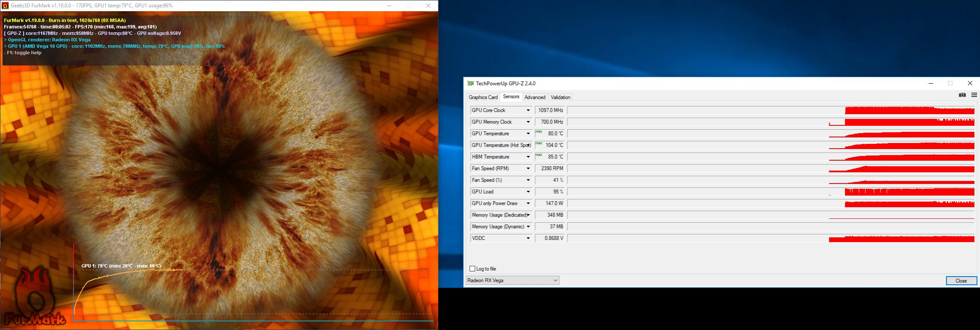Click the Power Draw value 147.0 W

[550, 203]
